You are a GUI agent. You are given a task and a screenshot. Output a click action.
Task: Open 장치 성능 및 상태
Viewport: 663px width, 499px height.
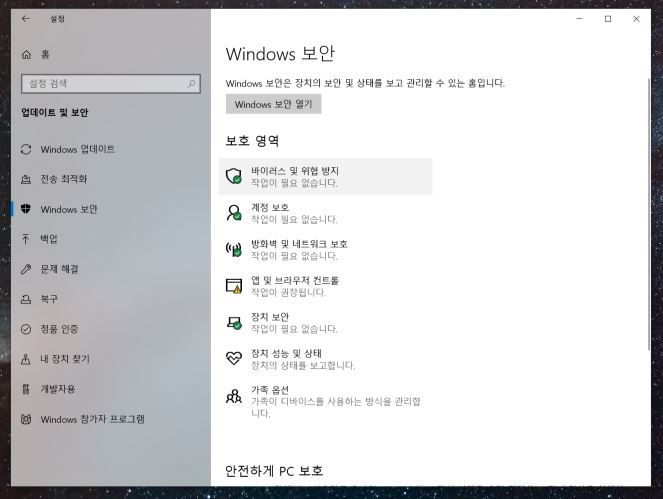tap(325, 359)
